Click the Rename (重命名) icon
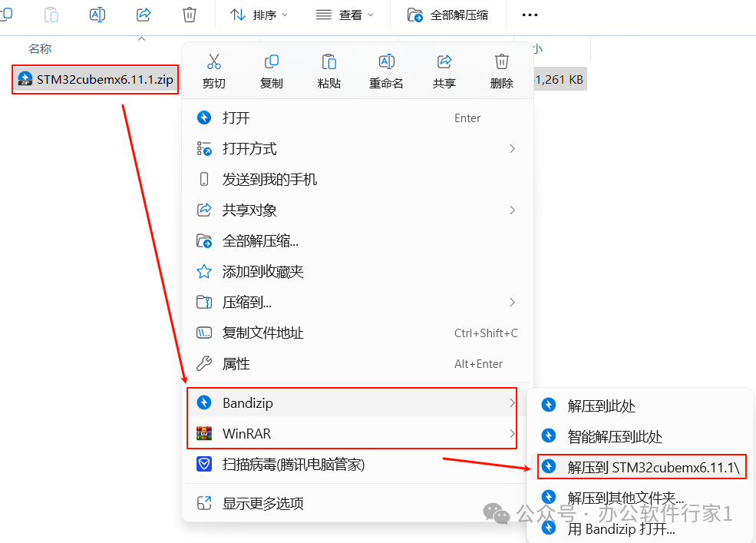Screen dimensions: 756x543 [387, 61]
